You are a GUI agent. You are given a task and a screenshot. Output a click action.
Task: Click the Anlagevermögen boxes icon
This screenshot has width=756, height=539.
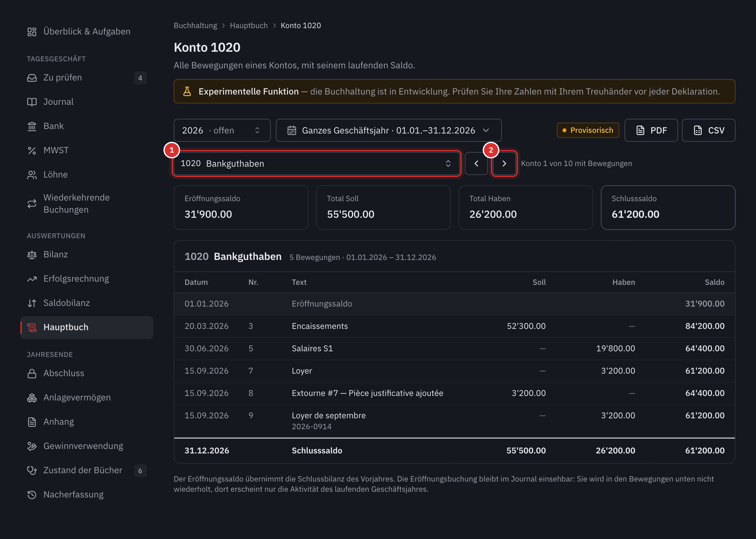pyautogui.click(x=32, y=398)
